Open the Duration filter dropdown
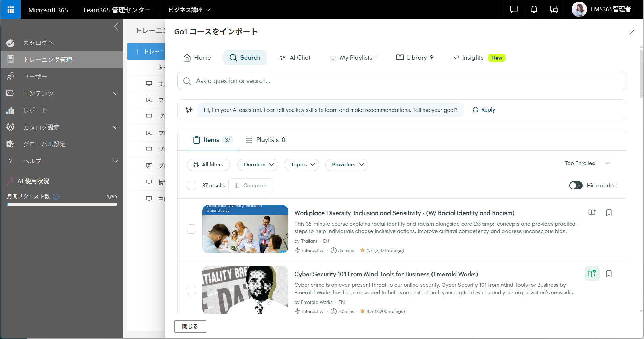 258,165
